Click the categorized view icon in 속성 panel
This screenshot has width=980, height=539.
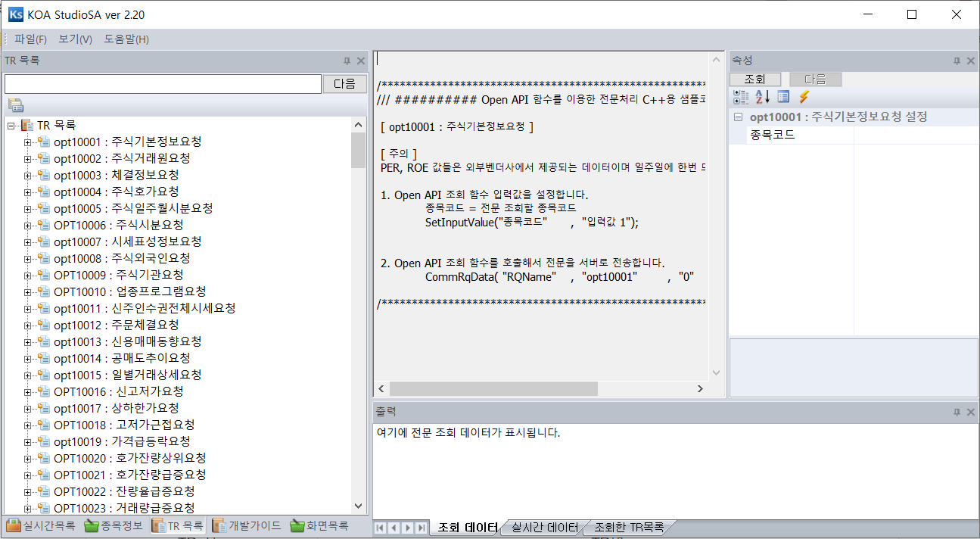point(739,96)
